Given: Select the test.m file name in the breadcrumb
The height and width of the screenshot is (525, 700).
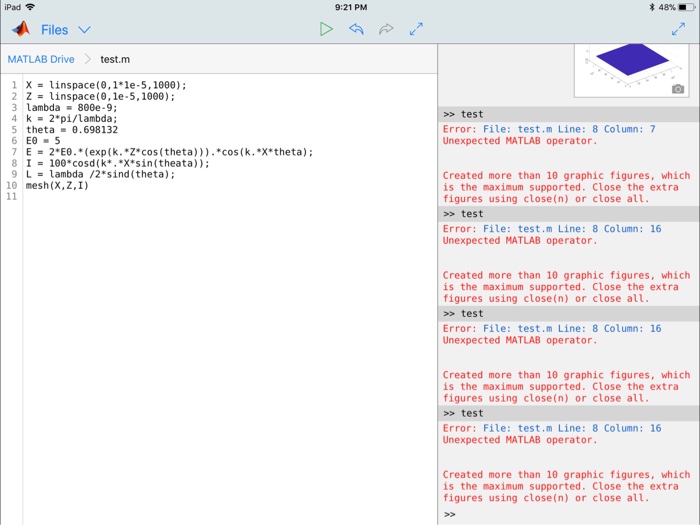Looking at the screenshot, I should point(115,59).
